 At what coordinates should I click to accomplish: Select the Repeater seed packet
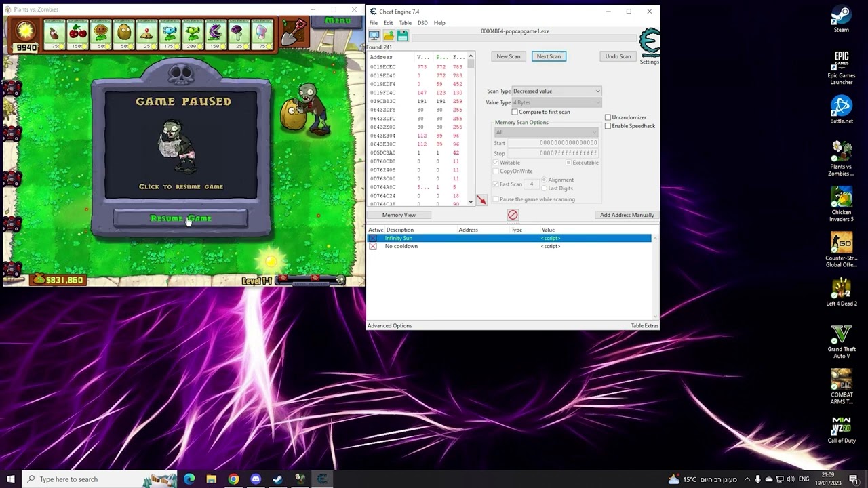(193, 35)
